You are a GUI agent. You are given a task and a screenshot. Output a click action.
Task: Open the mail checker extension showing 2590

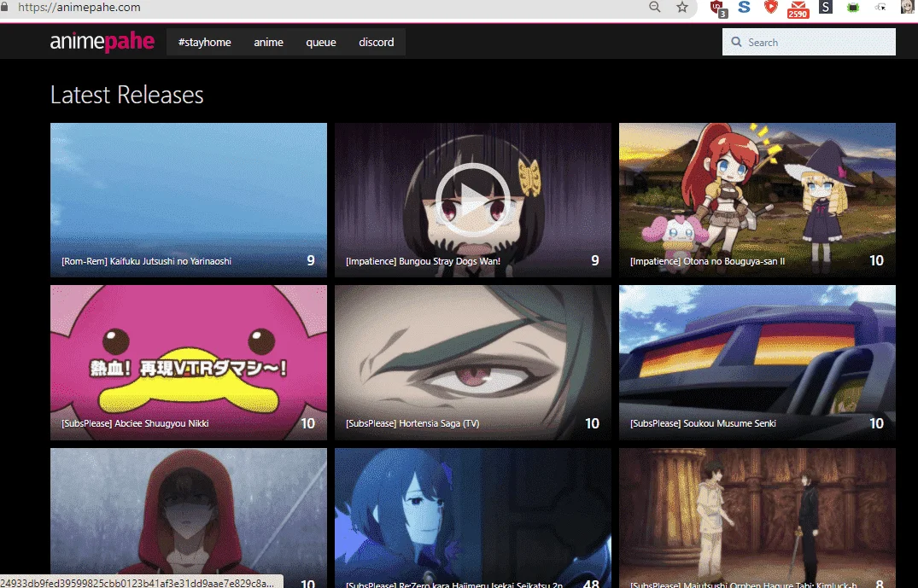point(798,9)
